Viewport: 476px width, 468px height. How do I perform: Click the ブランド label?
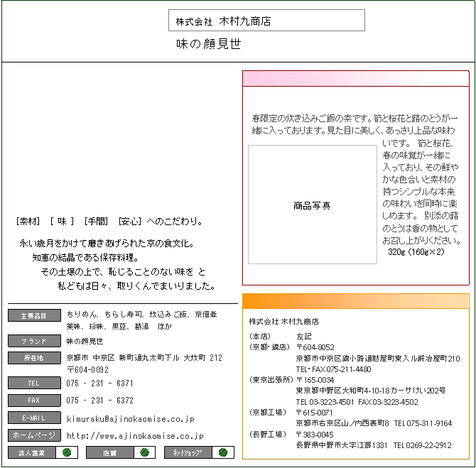34,341
